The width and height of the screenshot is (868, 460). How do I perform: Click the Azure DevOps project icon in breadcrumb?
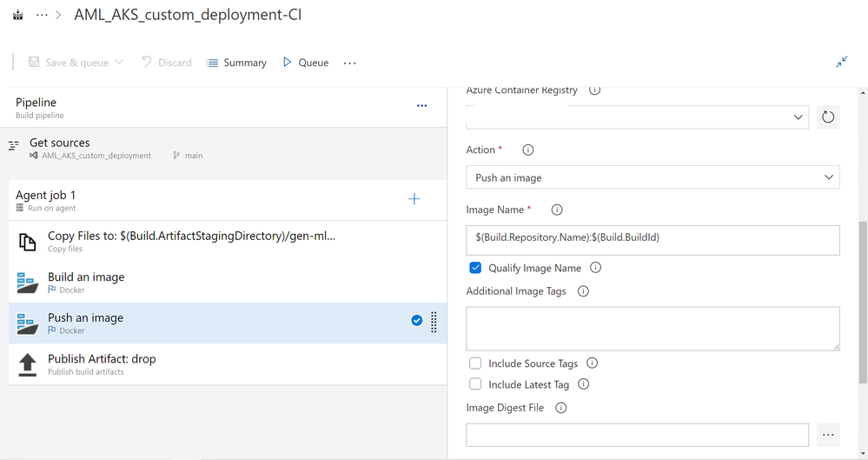pyautogui.click(x=18, y=15)
